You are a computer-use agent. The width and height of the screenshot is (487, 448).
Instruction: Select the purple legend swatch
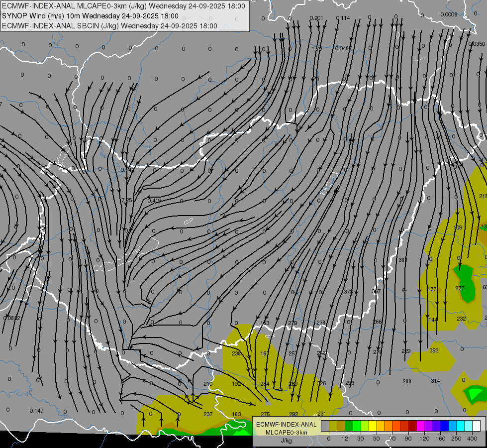click(x=429, y=426)
